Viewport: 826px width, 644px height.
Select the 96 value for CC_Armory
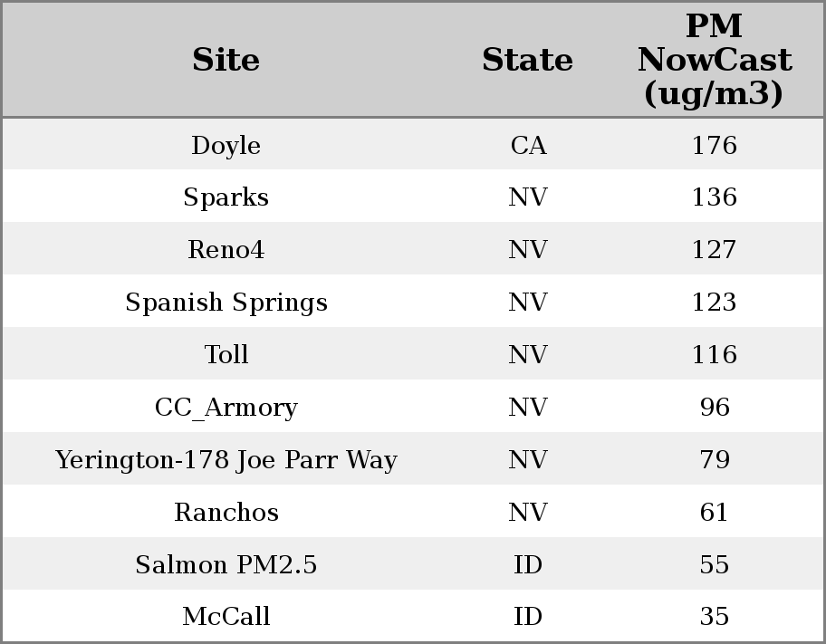coord(714,408)
